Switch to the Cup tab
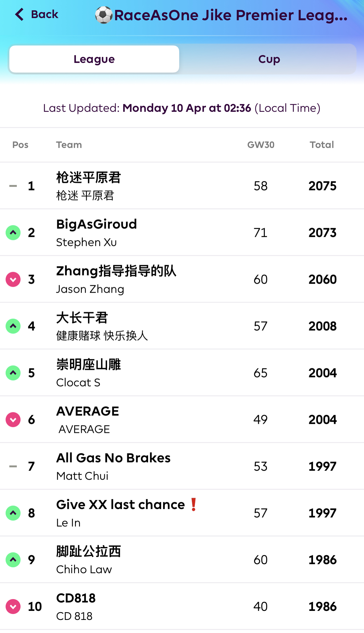The height and width of the screenshot is (633, 364). [x=269, y=59]
